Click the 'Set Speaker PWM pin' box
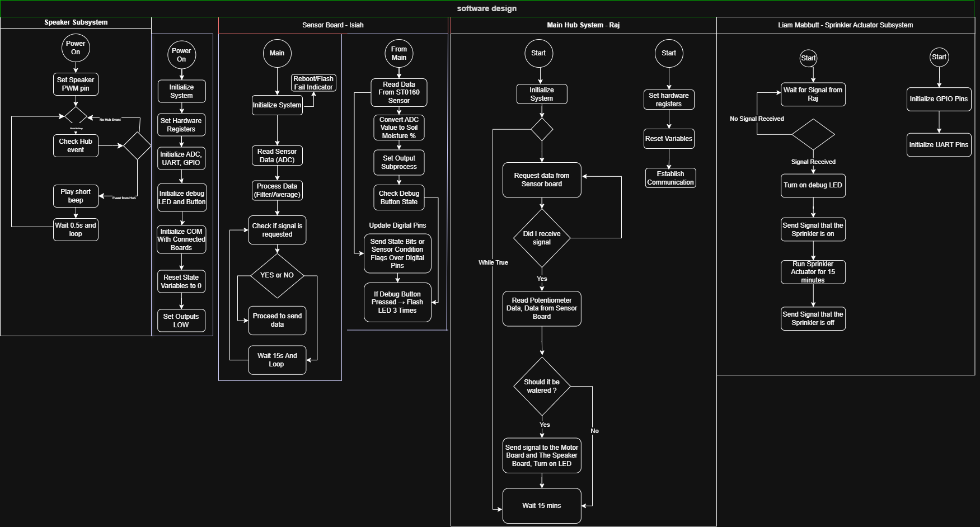This screenshot has height=527, width=980. [x=75, y=84]
